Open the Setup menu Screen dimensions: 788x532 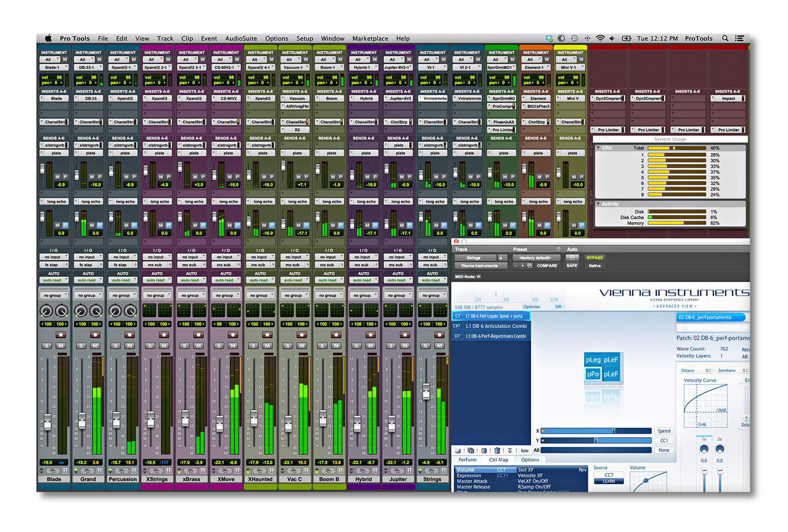305,38
